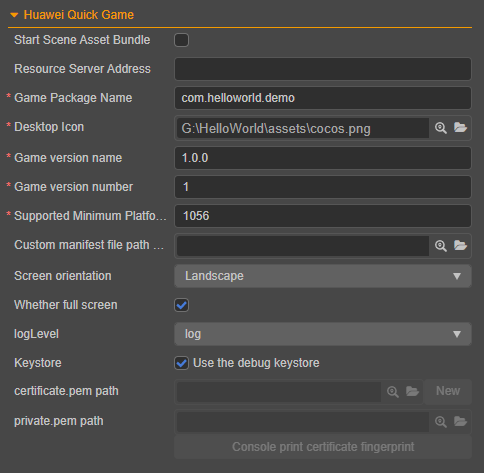Click the New certificate button
Screen dimensions: 484x473
[448, 391]
